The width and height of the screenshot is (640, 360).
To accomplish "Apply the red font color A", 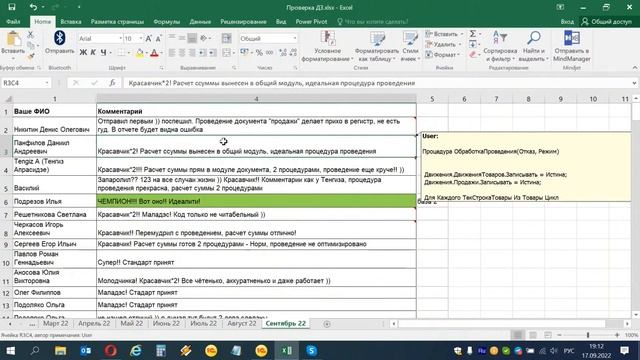I will [154, 53].
